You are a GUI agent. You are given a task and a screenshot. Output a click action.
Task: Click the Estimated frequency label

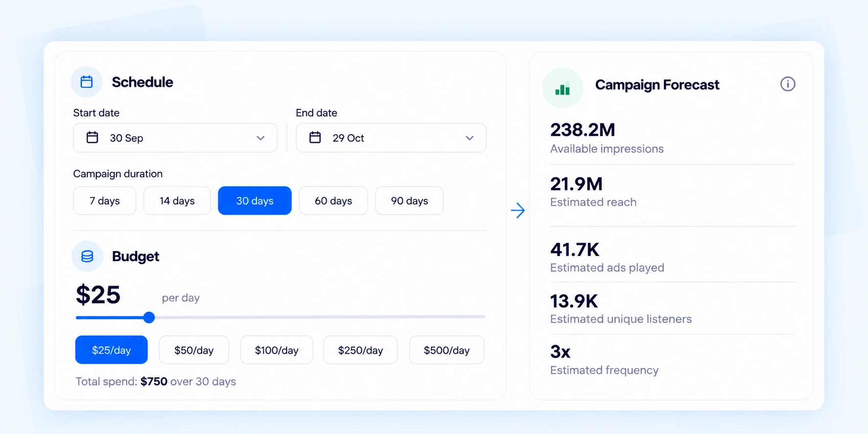click(x=604, y=370)
